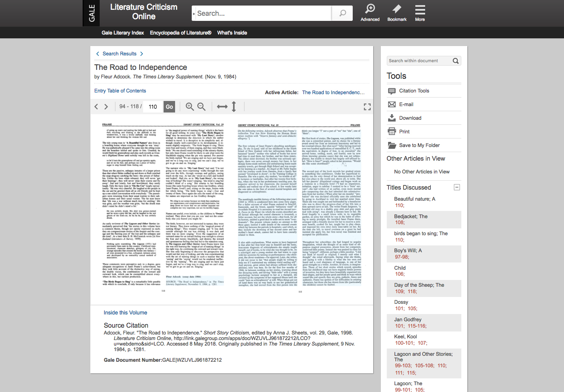Click the Download arrow icon
Image resolution: width=564 pixels, height=392 pixels.
pyautogui.click(x=392, y=118)
